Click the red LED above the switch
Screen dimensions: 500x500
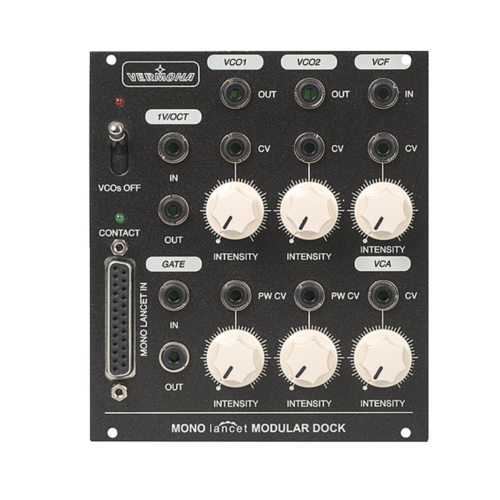pos(119,102)
